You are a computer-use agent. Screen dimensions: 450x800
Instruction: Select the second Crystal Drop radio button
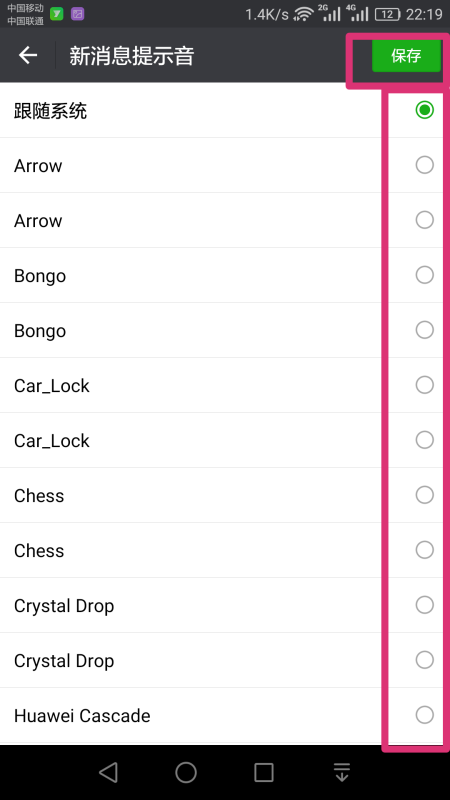click(424, 660)
